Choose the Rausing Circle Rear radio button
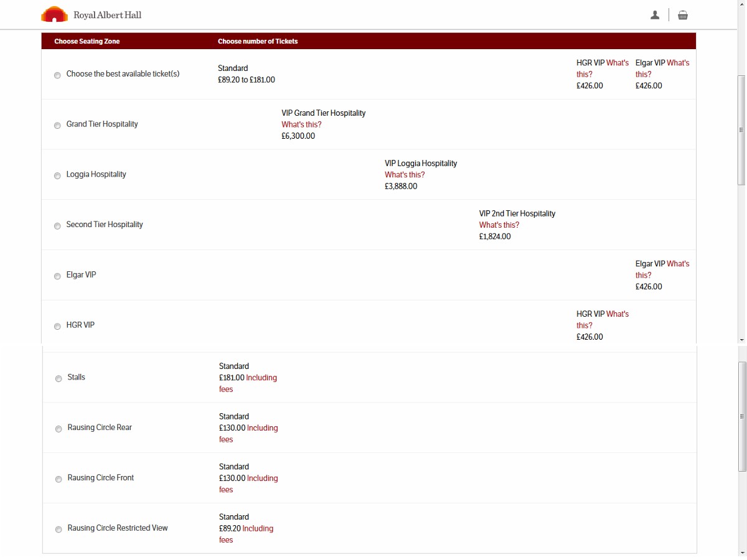The height and width of the screenshot is (560, 747). [x=59, y=429]
